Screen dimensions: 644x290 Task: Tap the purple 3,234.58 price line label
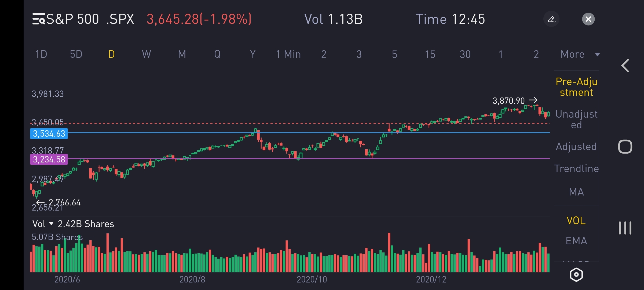(49, 159)
